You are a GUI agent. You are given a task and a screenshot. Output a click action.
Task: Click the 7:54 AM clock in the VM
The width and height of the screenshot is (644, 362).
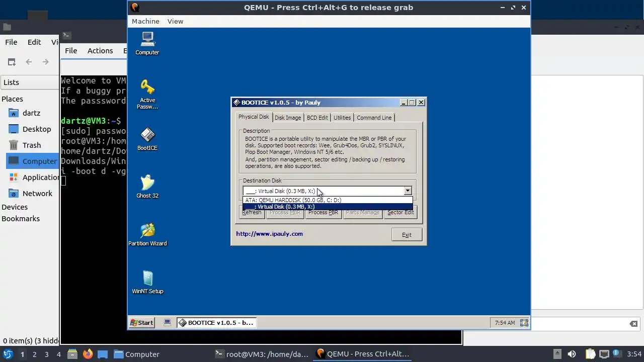pos(505,323)
